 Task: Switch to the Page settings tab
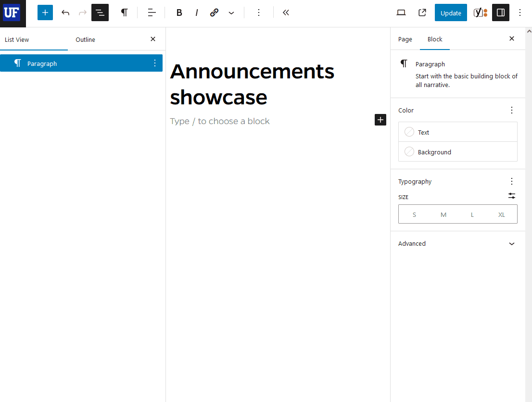tap(405, 39)
